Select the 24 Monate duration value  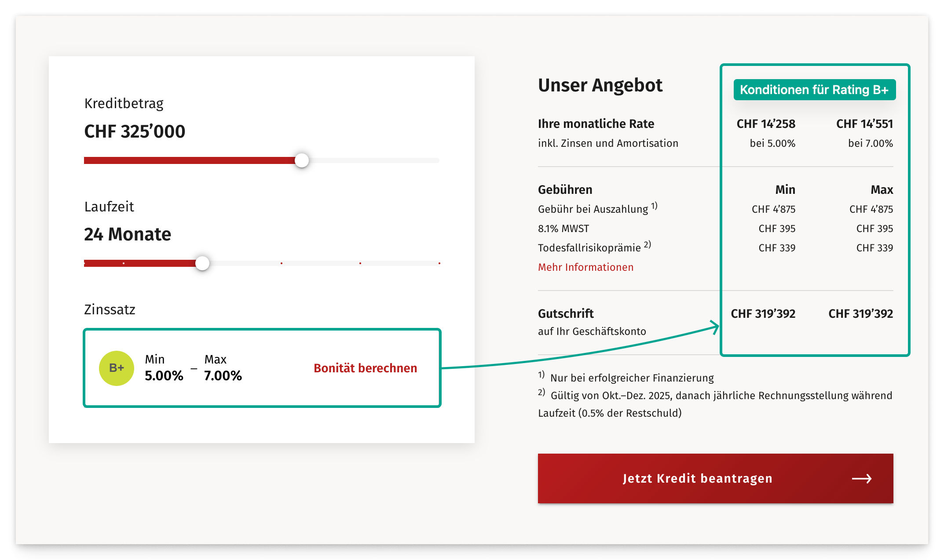128,234
